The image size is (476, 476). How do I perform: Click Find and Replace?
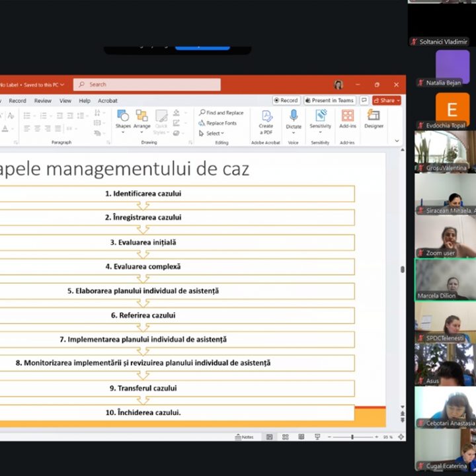(x=221, y=113)
